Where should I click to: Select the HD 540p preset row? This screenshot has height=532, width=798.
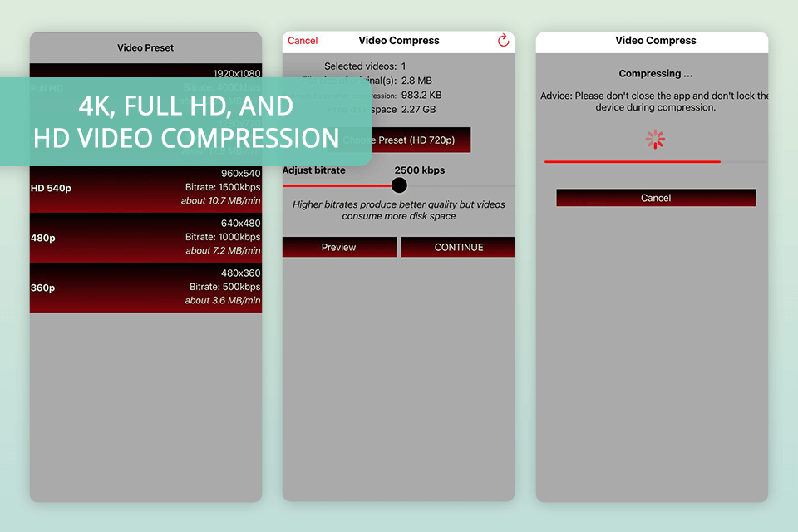pos(145,187)
